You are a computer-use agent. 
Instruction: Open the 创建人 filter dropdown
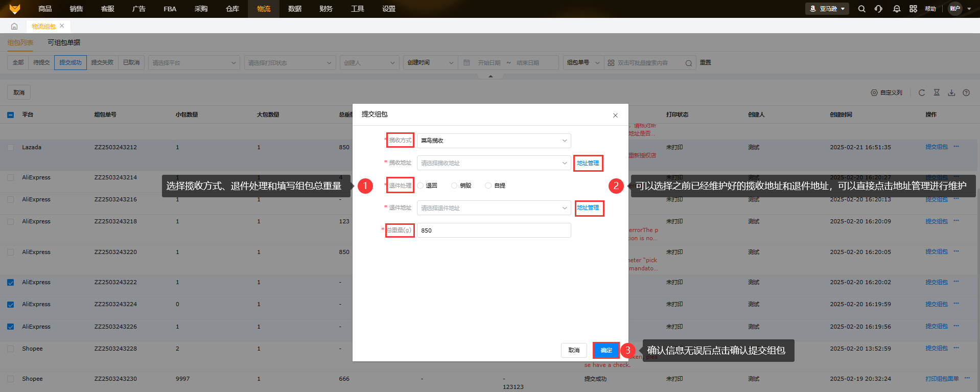coord(369,63)
